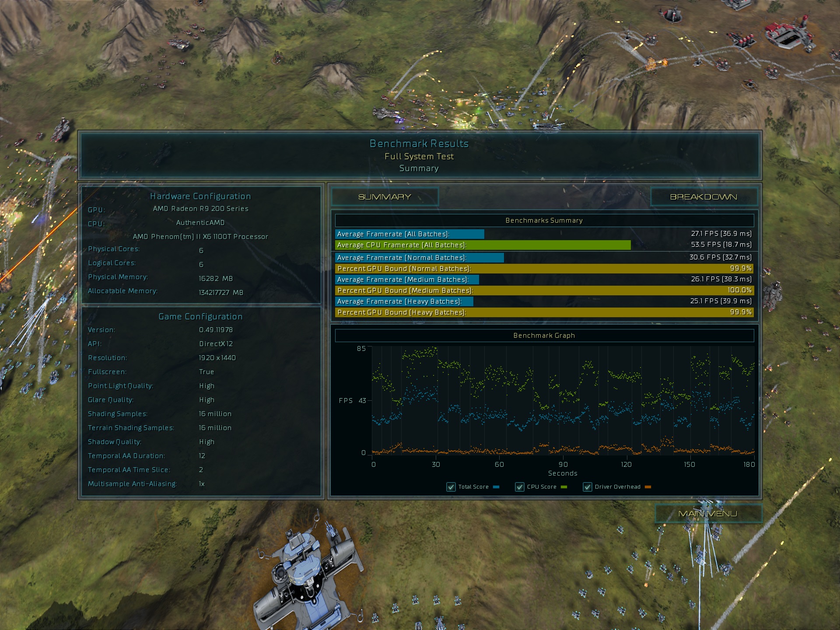Click the AMD Radeon R9 200 Series text
Viewport: 840px width, 630px height.
tap(200, 209)
